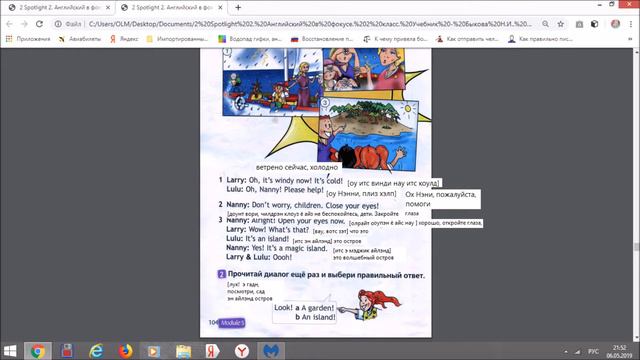Click the comic panel number 1 picture

tap(273, 81)
